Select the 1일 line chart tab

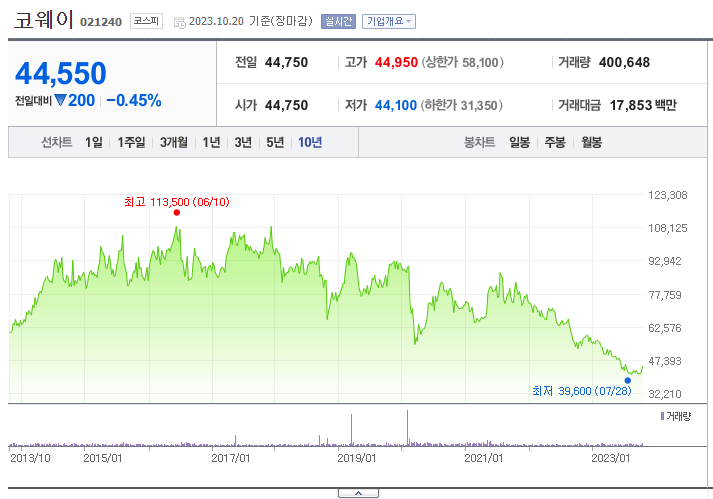click(x=94, y=142)
